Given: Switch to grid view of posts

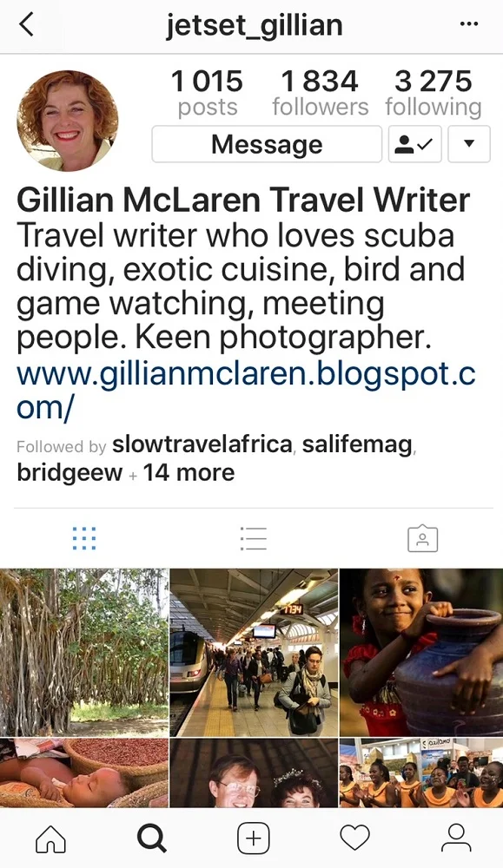Looking at the screenshot, I should pos(84,539).
